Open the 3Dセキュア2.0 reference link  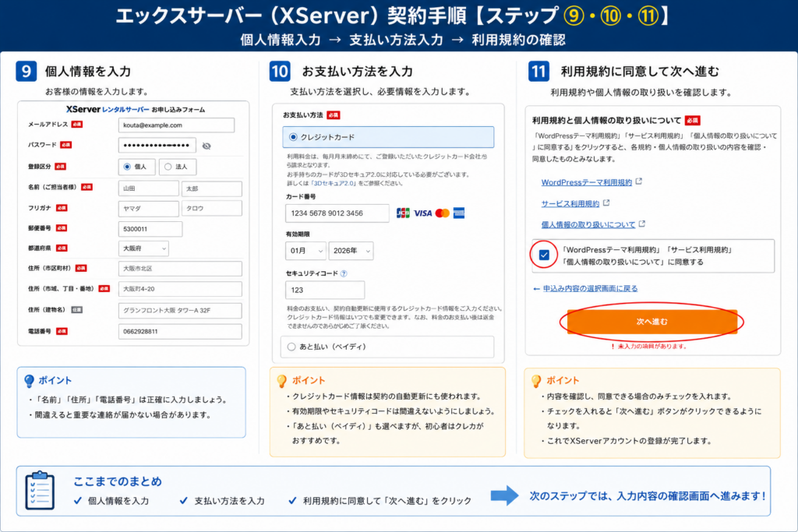click(334, 183)
